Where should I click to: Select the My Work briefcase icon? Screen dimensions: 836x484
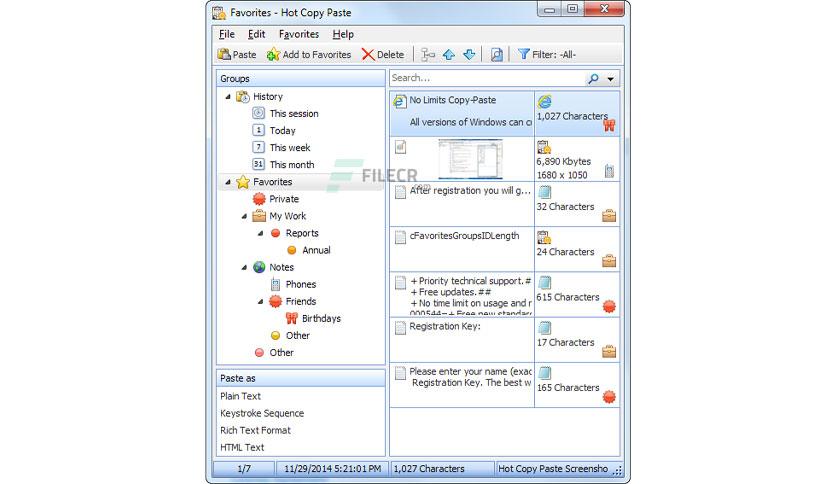tap(259, 216)
